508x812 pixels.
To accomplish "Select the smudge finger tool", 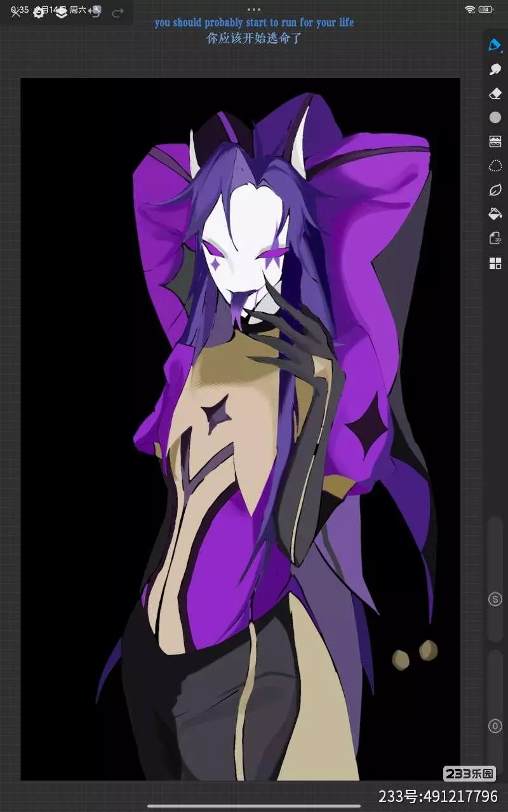I will [495, 69].
